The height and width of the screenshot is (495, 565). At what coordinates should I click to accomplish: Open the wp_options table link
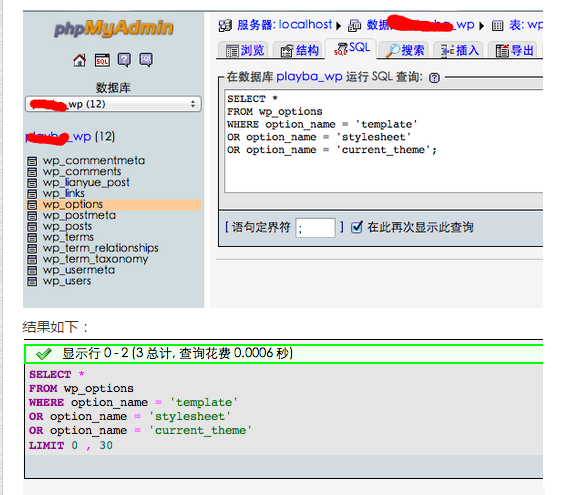click(x=73, y=205)
